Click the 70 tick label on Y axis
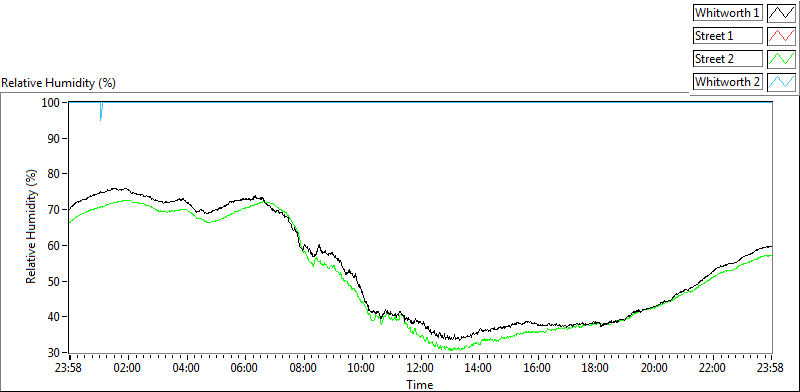800x392 pixels. pos(55,210)
